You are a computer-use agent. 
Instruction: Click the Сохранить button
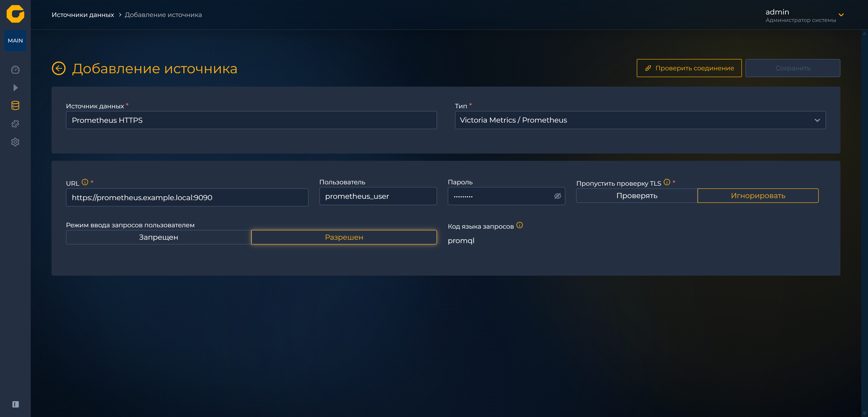click(x=793, y=68)
